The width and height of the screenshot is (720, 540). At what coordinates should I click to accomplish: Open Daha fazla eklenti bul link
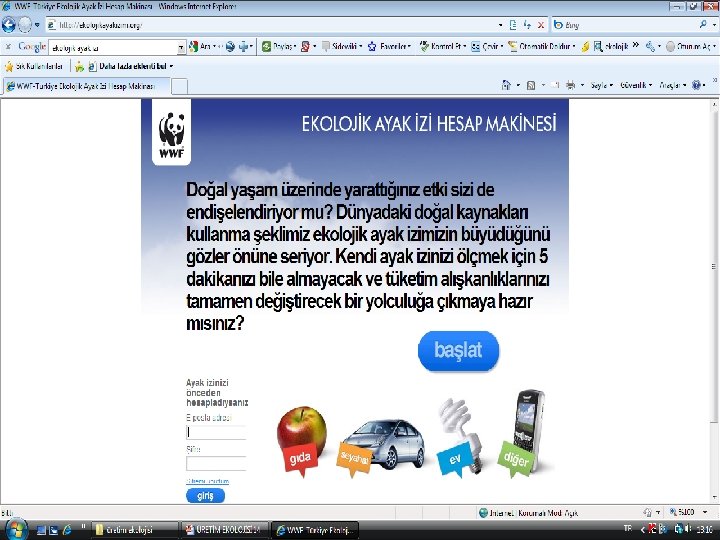130,67
